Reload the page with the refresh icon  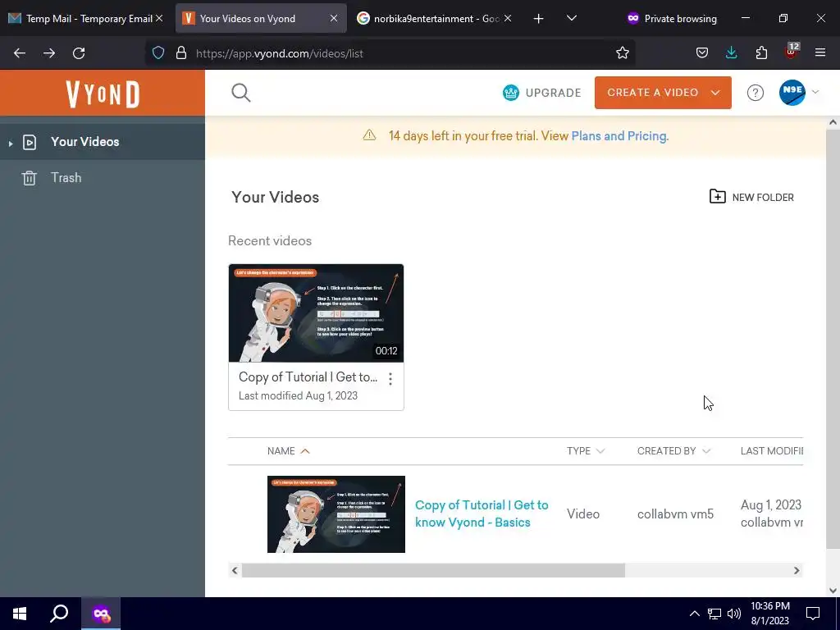tap(79, 53)
